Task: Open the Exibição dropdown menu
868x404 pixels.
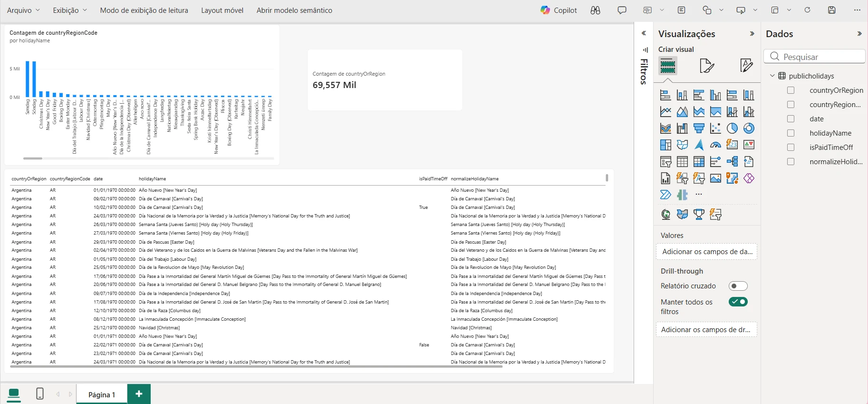Action: click(x=70, y=10)
